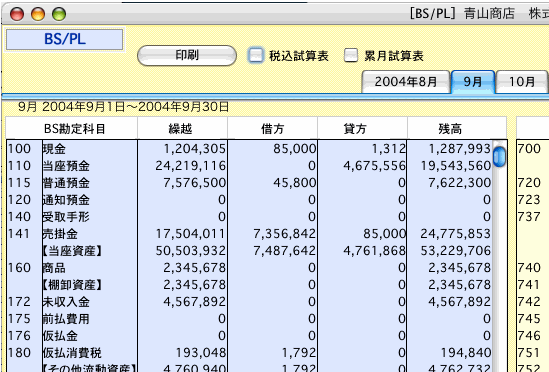Switch to the 2004年8月 tab
Screen dimensions: 549x372
tap(405, 82)
